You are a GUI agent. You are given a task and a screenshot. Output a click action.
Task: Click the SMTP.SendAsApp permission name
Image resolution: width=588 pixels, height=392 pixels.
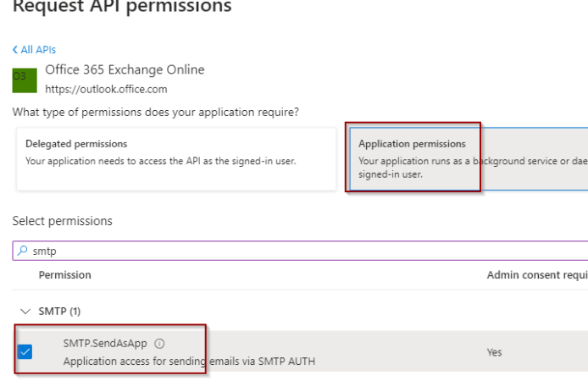105,344
